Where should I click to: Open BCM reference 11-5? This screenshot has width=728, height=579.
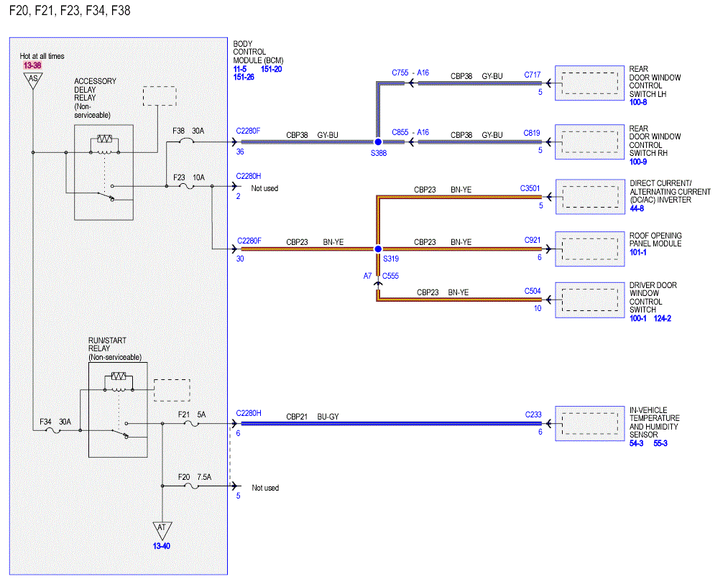click(x=239, y=69)
